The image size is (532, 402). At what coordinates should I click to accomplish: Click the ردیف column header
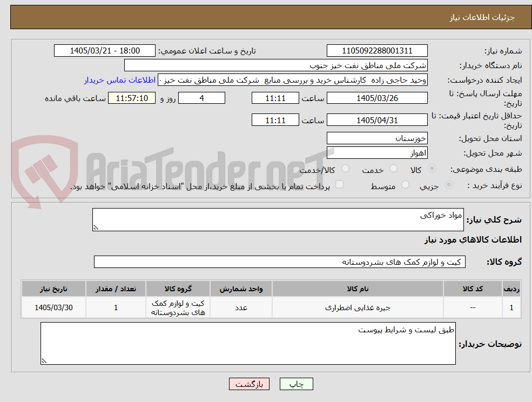(511, 289)
